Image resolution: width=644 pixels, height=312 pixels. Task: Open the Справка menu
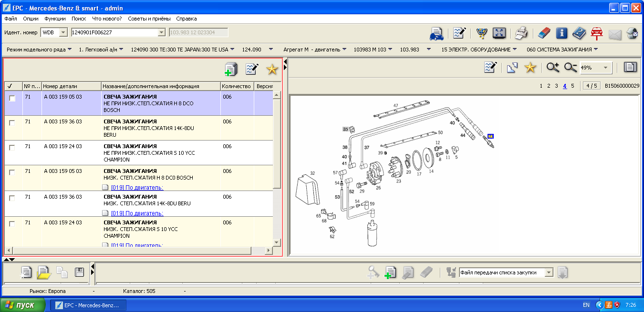coord(187,19)
